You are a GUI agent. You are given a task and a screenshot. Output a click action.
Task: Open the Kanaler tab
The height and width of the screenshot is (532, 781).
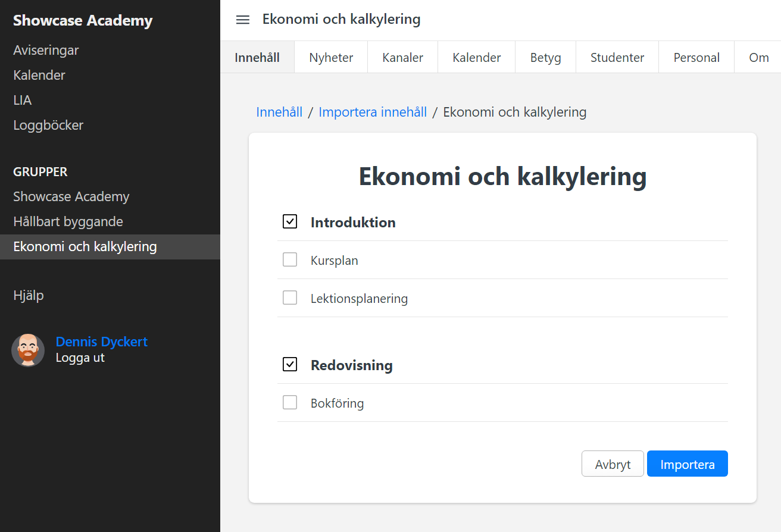[x=403, y=58]
